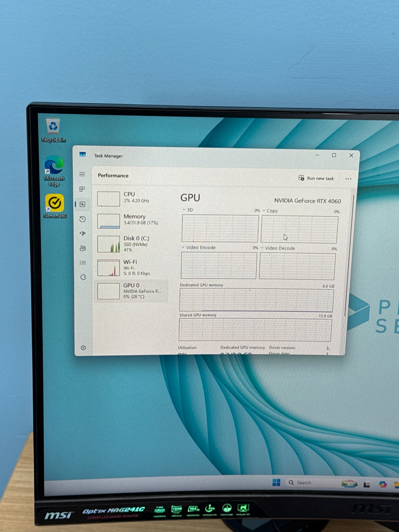Click the Video Decode utilization graph

click(x=297, y=266)
